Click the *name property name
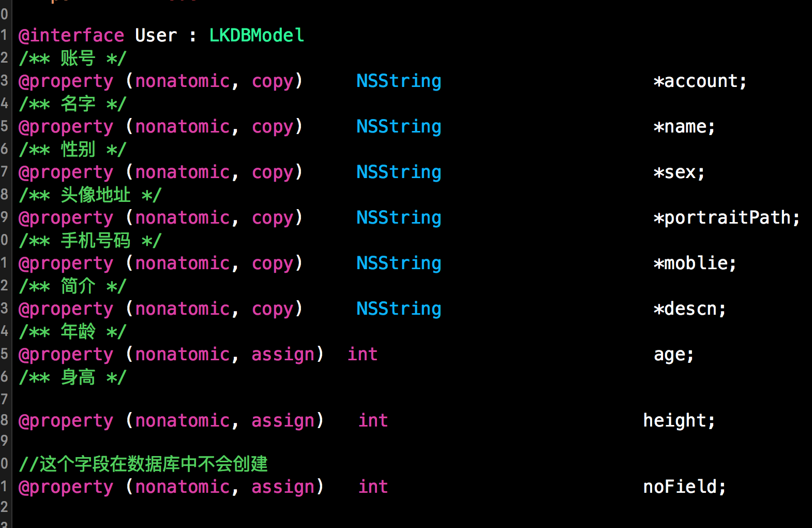 coord(684,126)
